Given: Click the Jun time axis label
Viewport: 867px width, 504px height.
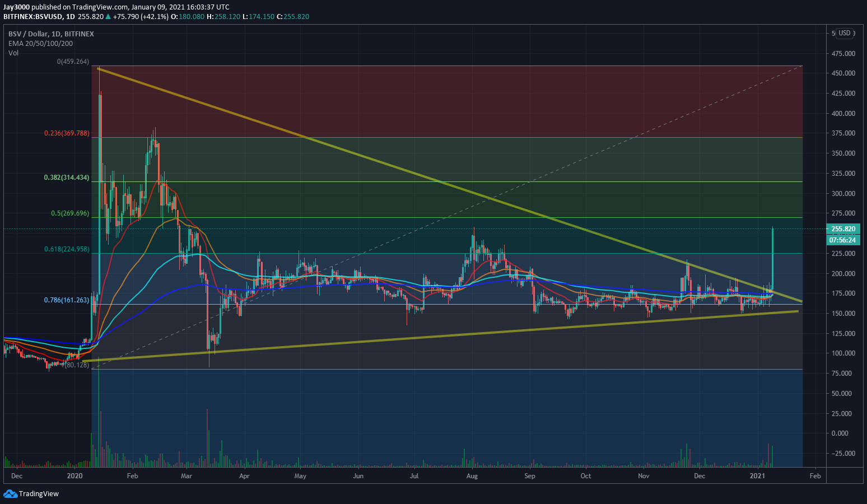Looking at the screenshot, I should [x=358, y=476].
